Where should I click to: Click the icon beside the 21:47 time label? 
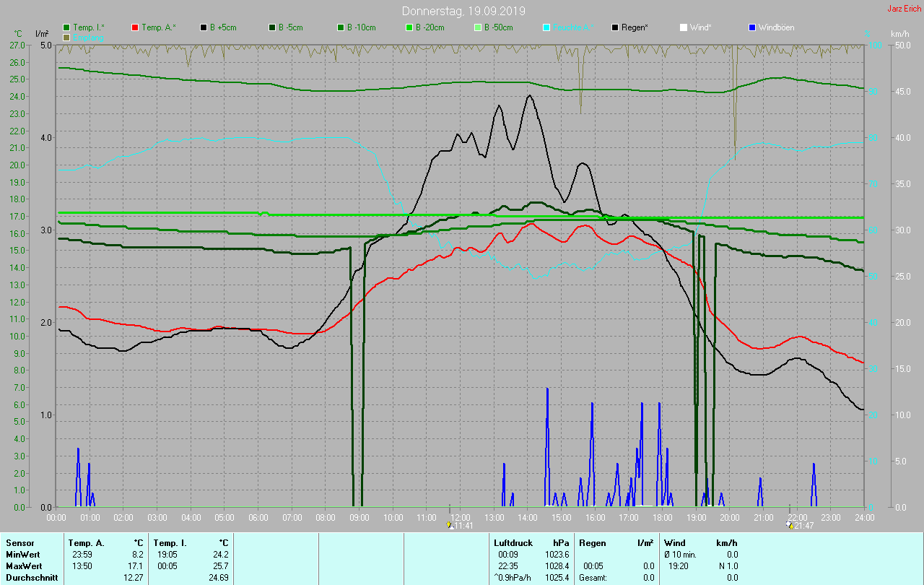(x=790, y=526)
